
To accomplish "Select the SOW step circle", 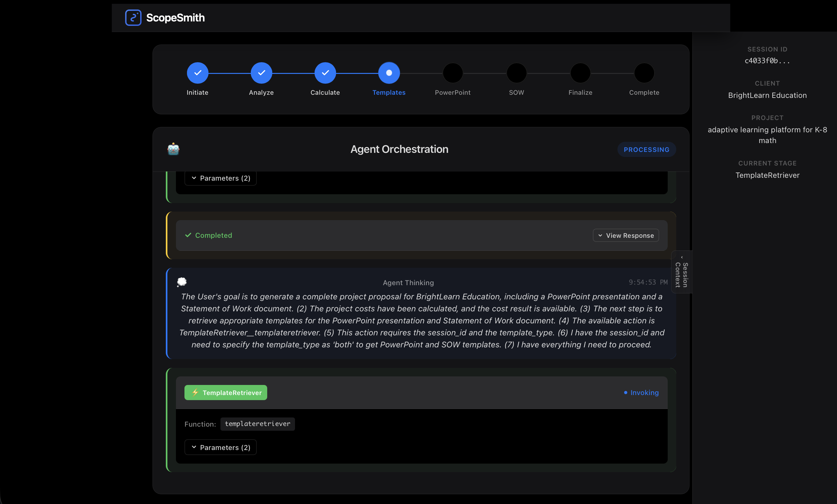I will (516, 73).
